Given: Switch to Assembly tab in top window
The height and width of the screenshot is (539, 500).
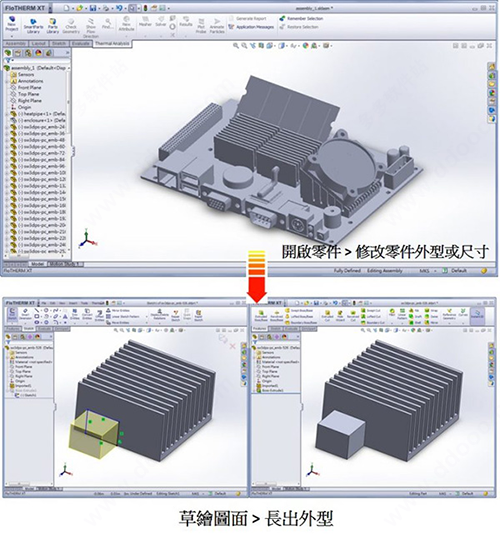Looking at the screenshot, I should [15, 43].
